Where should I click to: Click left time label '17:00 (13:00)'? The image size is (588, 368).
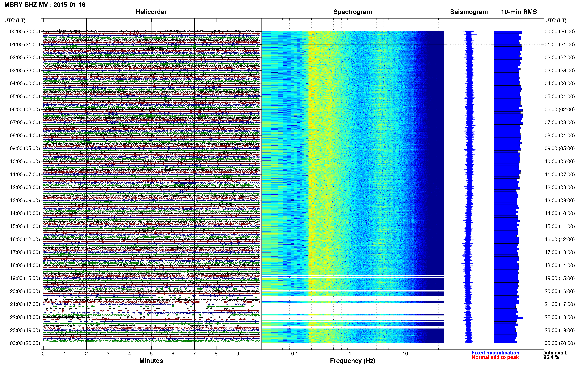pos(25,252)
